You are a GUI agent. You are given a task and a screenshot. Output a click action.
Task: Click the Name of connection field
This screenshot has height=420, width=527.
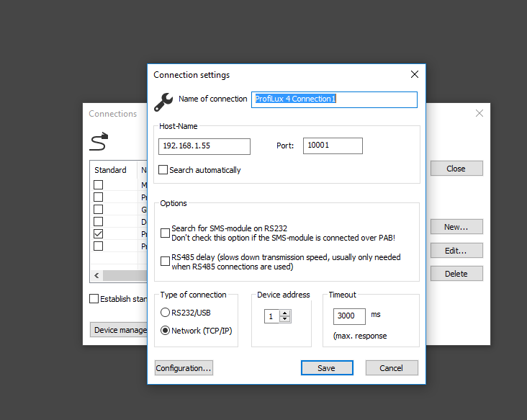click(334, 99)
